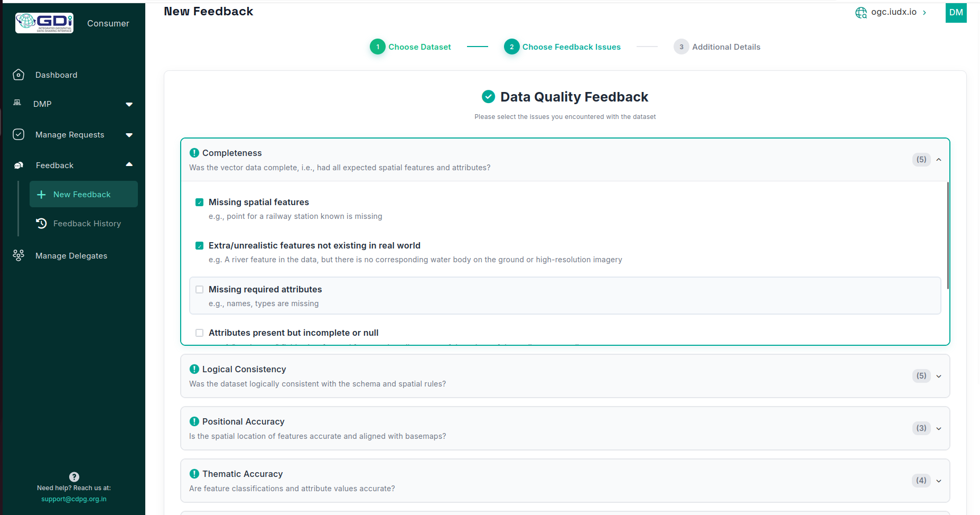
Task: Expand the Positional Accuracy section
Action: click(x=938, y=429)
